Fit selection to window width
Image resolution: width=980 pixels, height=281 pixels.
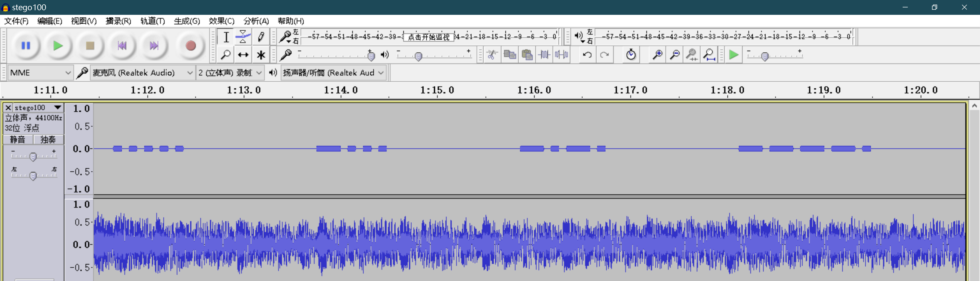coord(692,55)
